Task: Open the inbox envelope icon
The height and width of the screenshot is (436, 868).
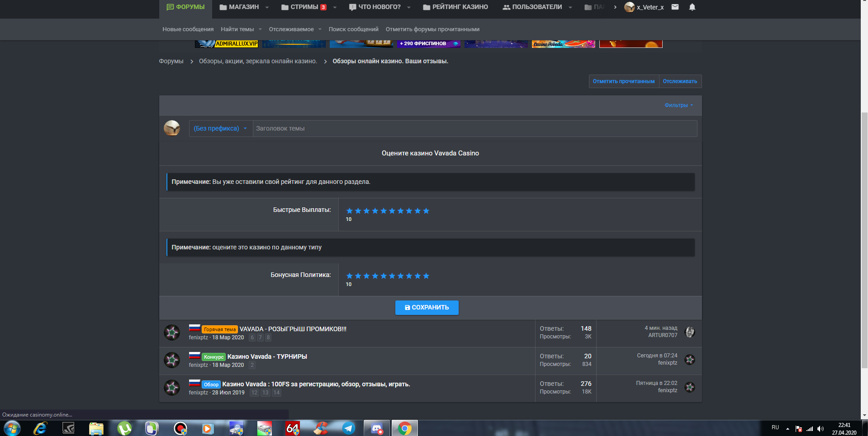Action: tap(675, 7)
